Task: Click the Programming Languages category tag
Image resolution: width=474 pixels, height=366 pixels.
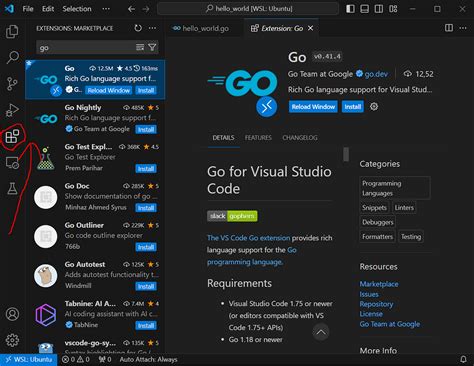Action: click(395, 188)
